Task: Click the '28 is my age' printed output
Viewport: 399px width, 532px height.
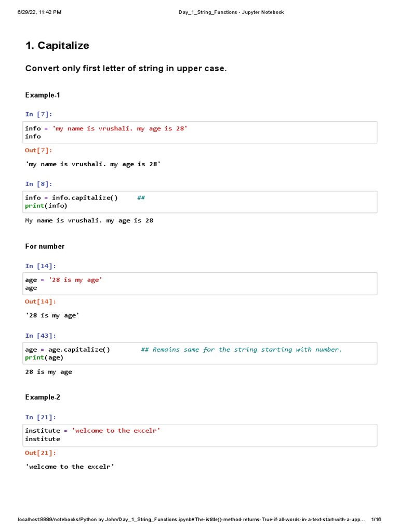Action: pos(49,372)
